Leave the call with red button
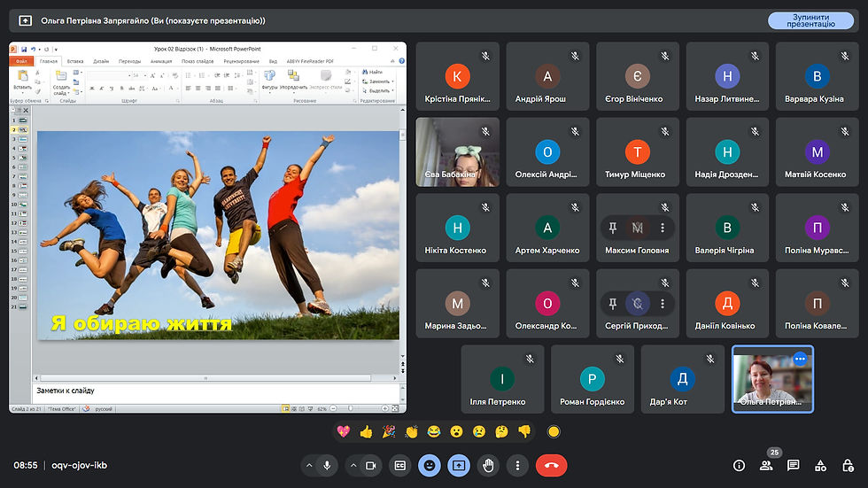The image size is (868, 488). pyautogui.click(x=551, y=466)
